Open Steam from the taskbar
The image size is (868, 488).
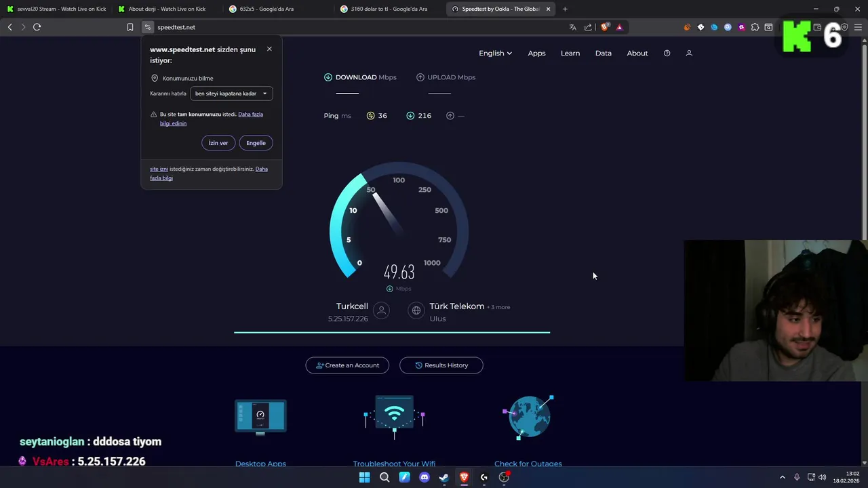pos(444,477)
